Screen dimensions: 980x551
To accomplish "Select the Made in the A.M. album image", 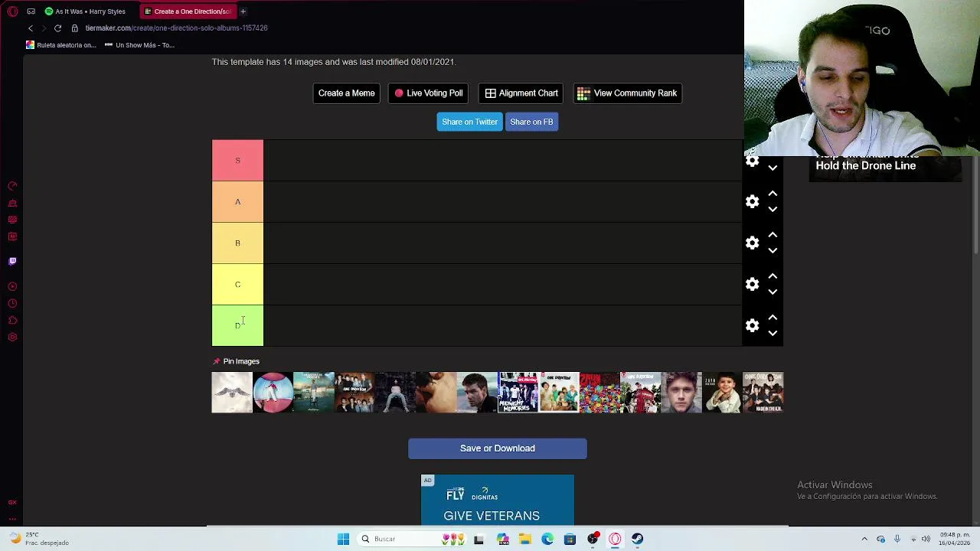I will click(x=763, y=393).
